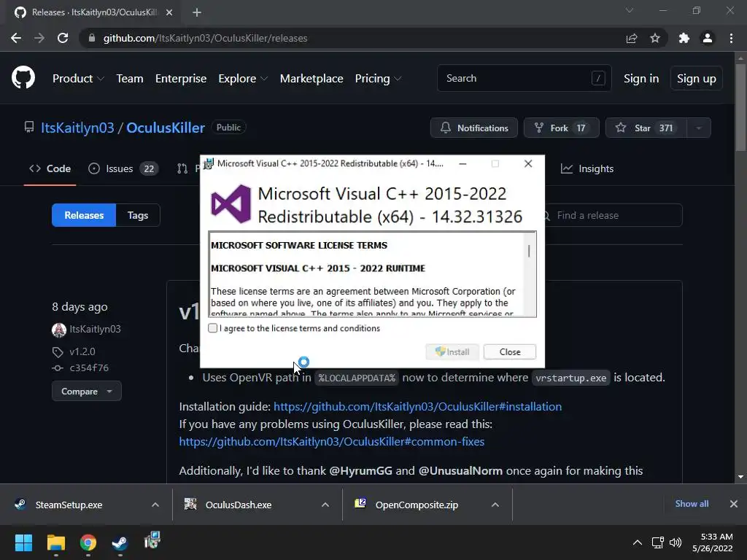Open the Chrome tab search chevron
Screen dimensions: 747x560
[630, 10]
